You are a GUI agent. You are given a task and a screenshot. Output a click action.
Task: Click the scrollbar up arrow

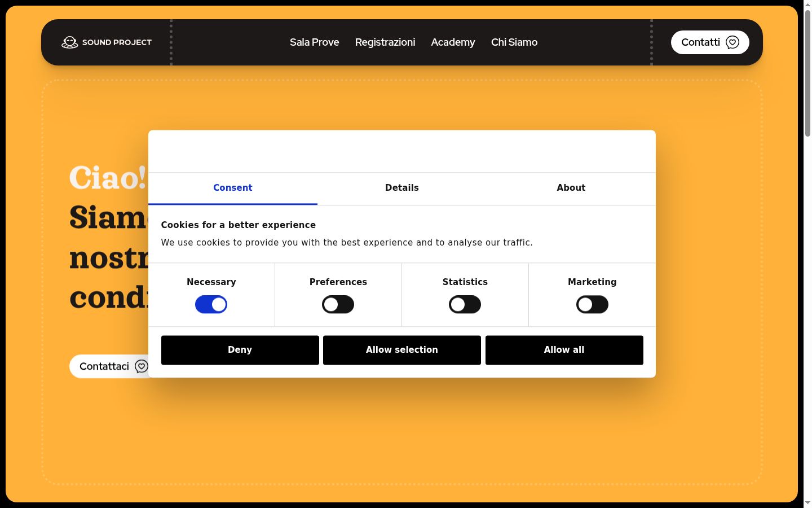point(807,5)
